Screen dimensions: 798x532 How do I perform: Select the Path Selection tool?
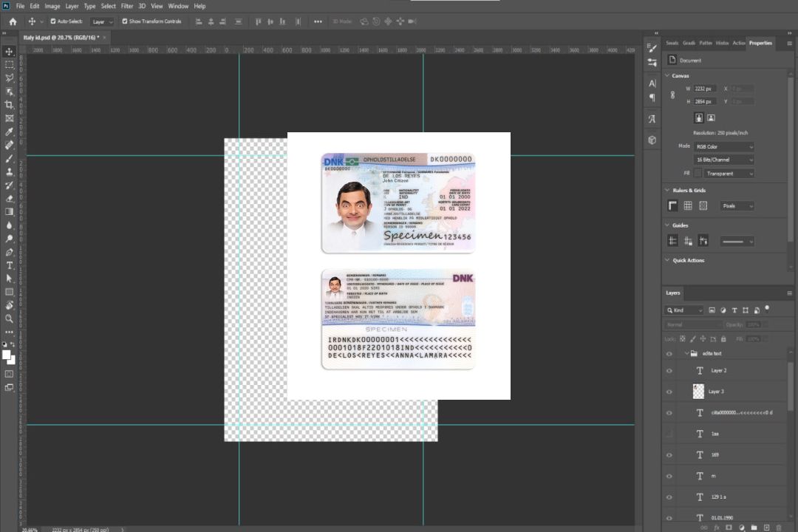click(x=9, y=279)
